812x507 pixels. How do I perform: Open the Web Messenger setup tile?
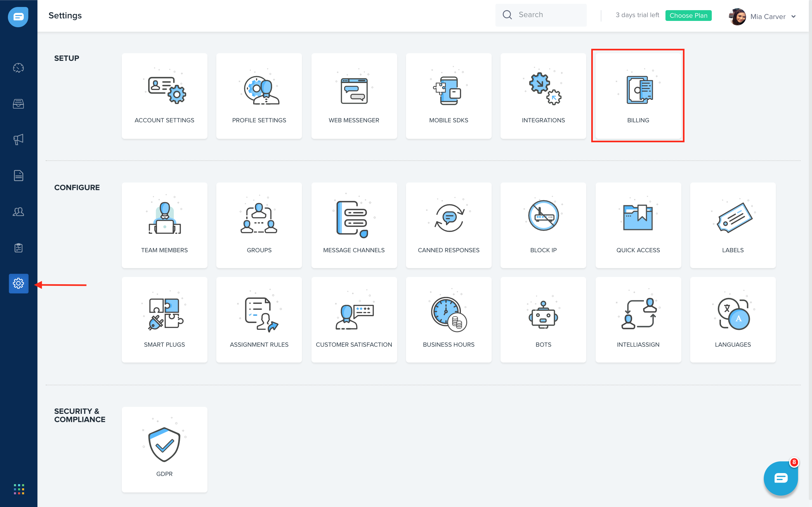click(x=354, y=96)
